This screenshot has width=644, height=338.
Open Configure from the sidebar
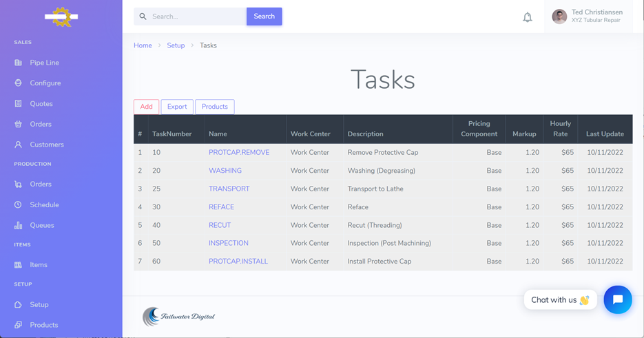pos(45,83)
